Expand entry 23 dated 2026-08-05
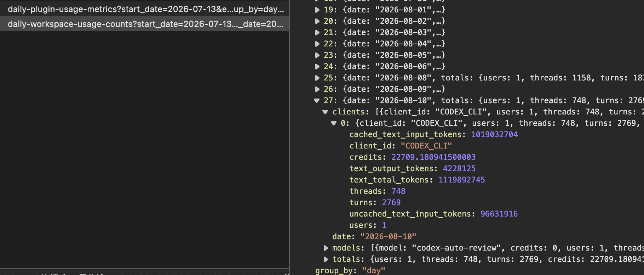This screenshot has height=275, width=644. (x=317, y=55)
